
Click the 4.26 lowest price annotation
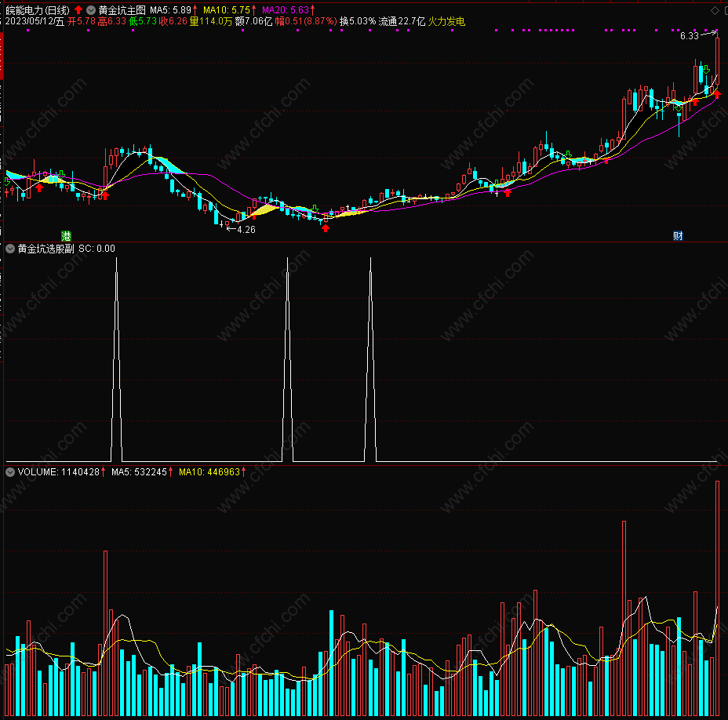click(246, 230)
